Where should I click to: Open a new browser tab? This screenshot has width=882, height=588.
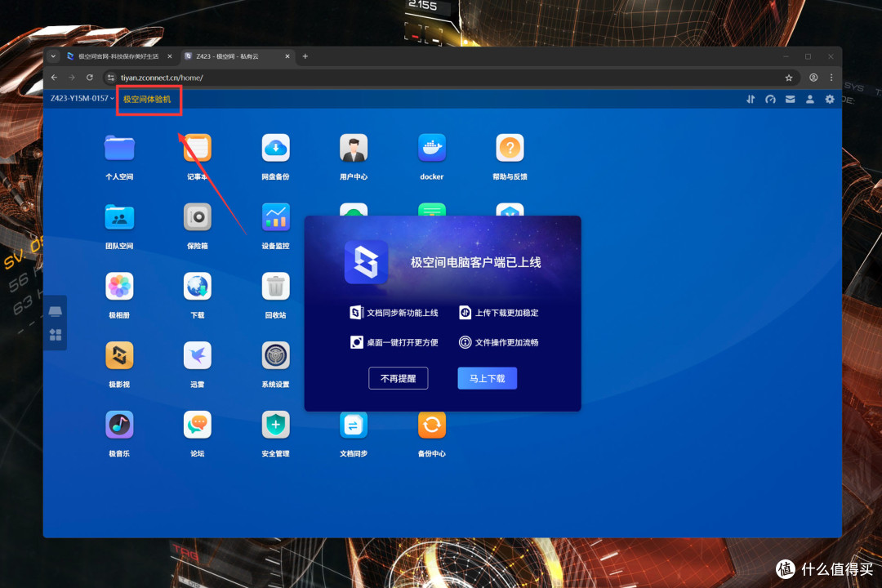coord(305,56)
